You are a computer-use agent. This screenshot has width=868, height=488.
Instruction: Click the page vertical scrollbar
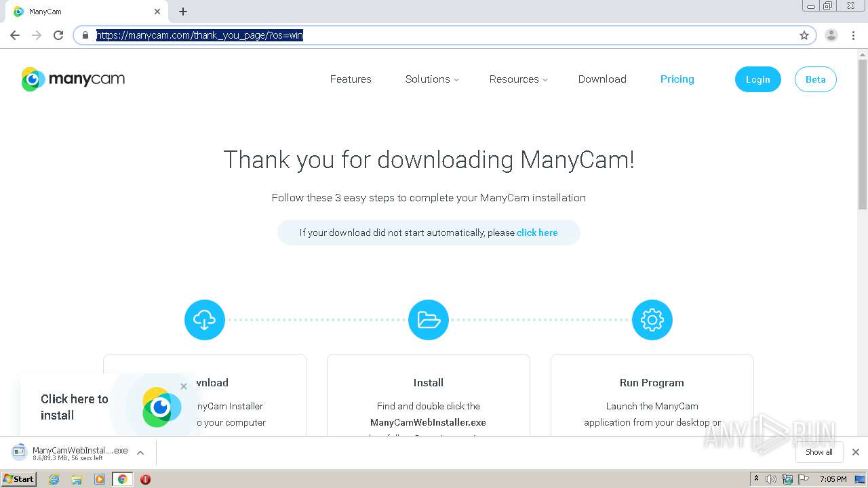click(863, 136)
